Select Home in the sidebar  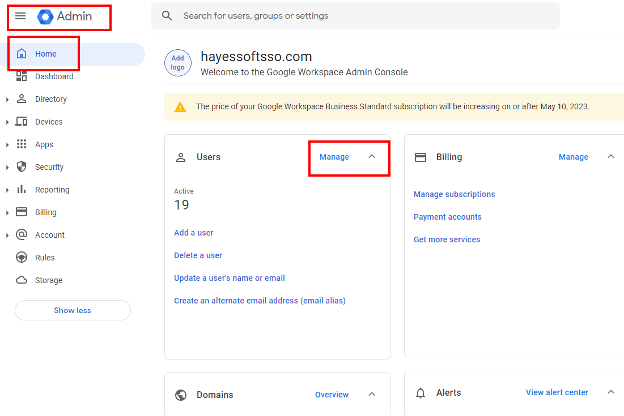[x=72, y=54]
